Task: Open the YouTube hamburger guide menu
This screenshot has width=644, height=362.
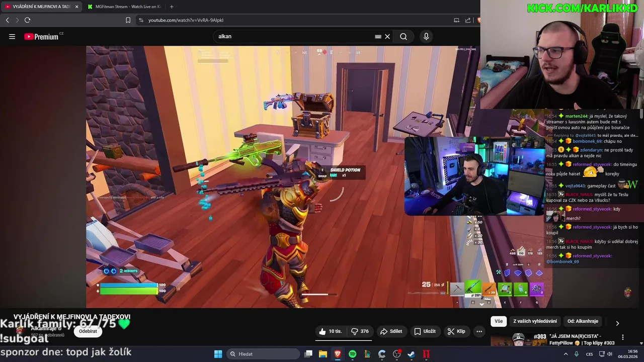Action: click(12, 36)
